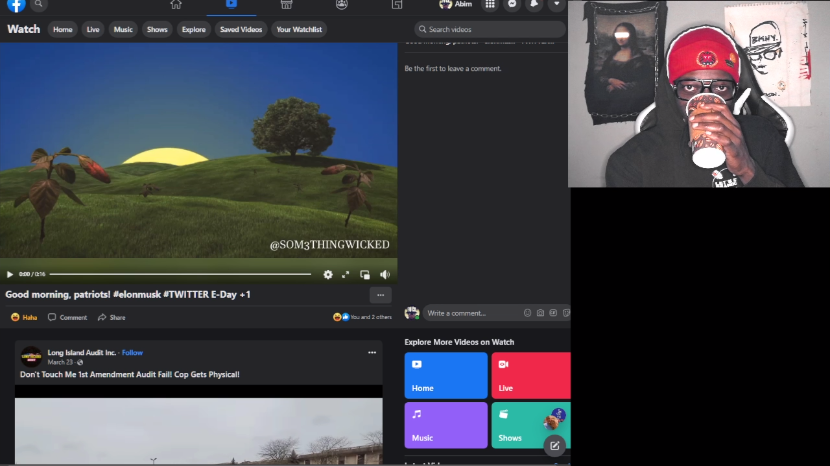This screenshot has width=830, height=466.
Task: Expand the account dropdown arrow
Action: click(557, 5)
